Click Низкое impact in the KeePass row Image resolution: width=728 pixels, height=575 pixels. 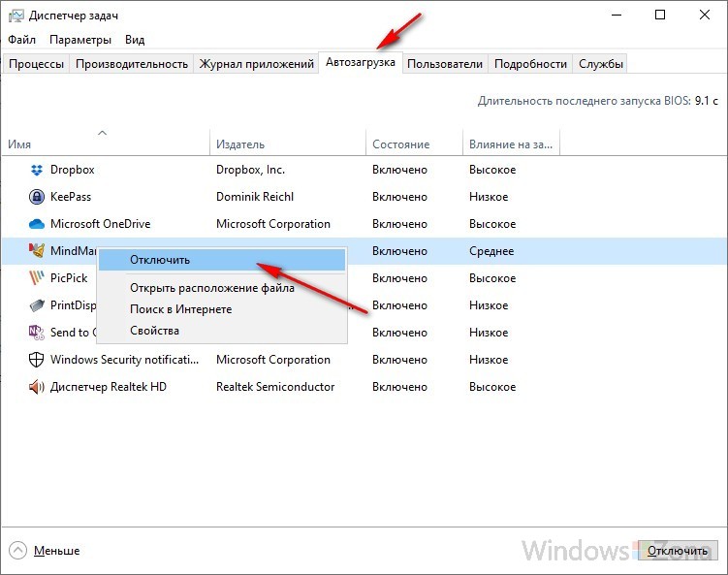coord(489,197)
